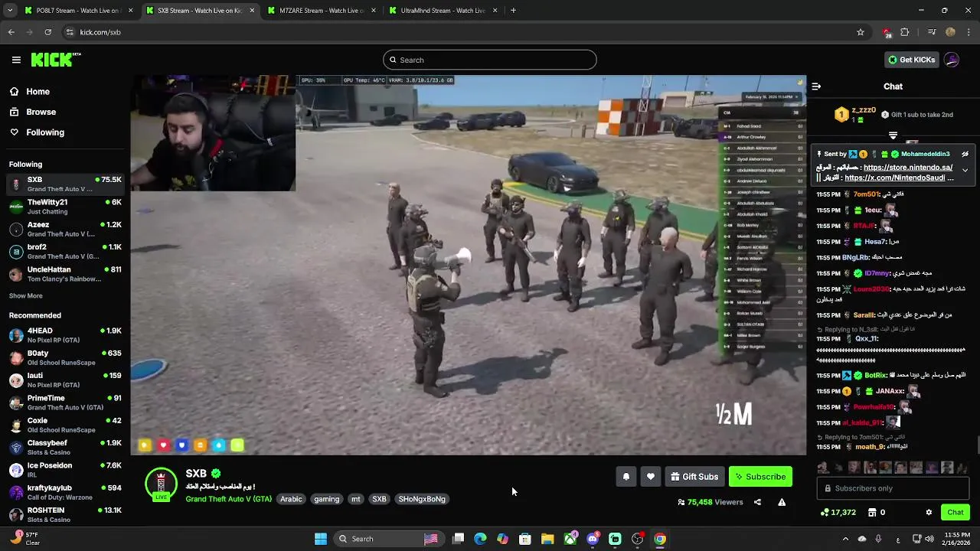Click the 7om501 username in chat
980x551 pixels.
coord(867,194)
